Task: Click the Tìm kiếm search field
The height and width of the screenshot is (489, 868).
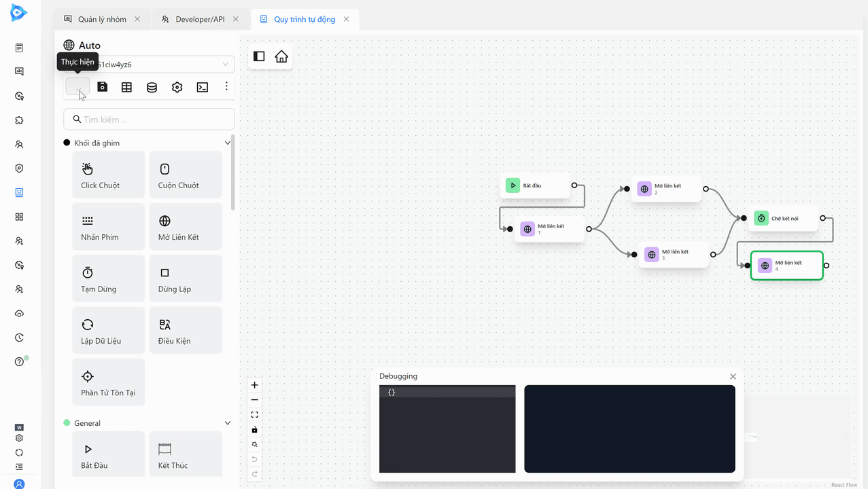Action: pos(156,120)
